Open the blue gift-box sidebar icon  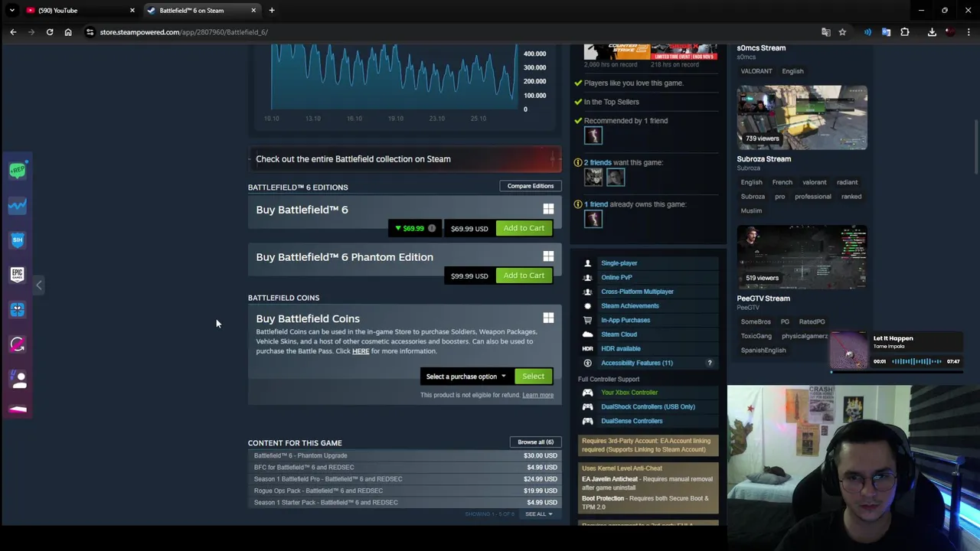[x=18, y=309]
